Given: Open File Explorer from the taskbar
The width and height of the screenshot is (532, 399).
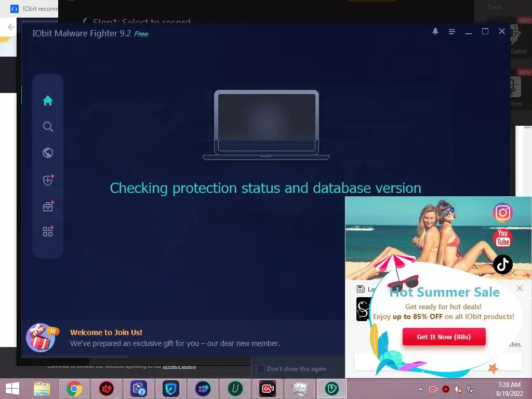Looking at the screenshot, I should pyautogui.click(x=42, y=389).
